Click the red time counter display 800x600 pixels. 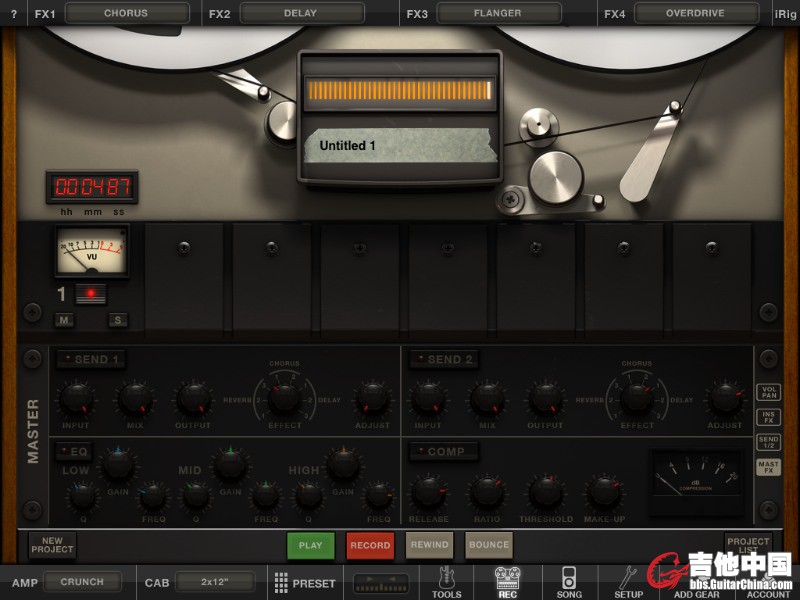[x=92, y=187]
